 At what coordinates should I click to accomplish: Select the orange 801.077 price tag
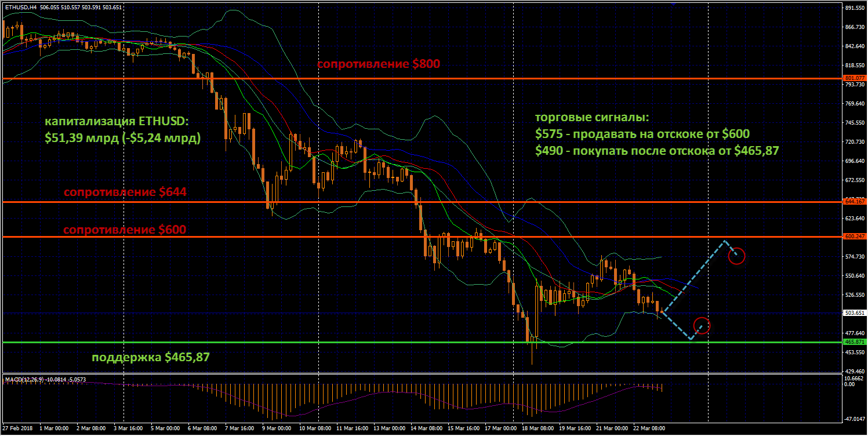[855, 78]
